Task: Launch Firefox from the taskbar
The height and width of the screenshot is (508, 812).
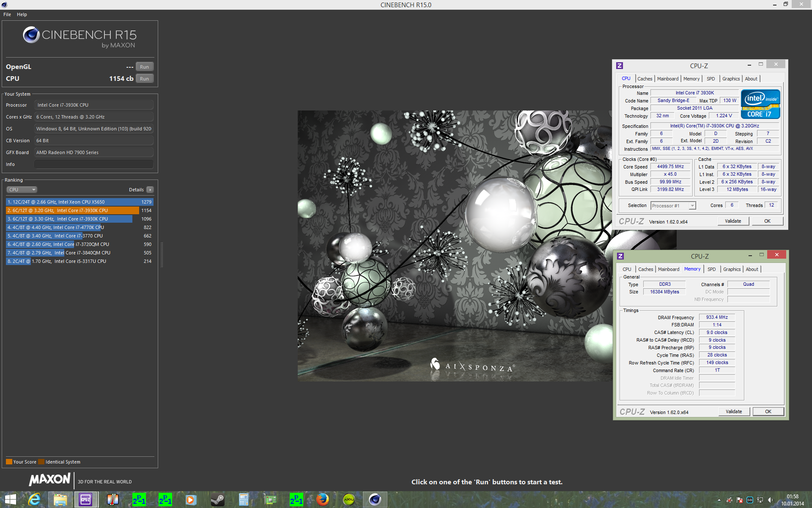Action: [x=322, y=500]
